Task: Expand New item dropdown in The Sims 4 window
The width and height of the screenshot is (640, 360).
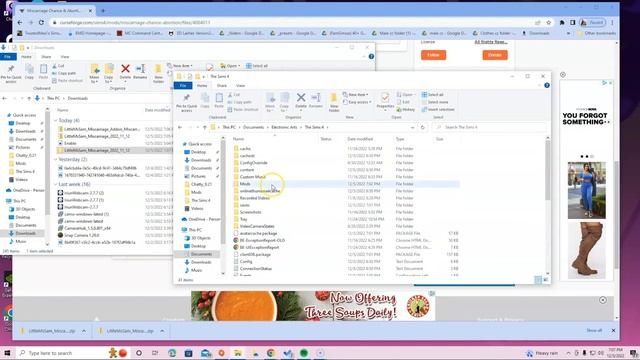Action: pos(356,95)
